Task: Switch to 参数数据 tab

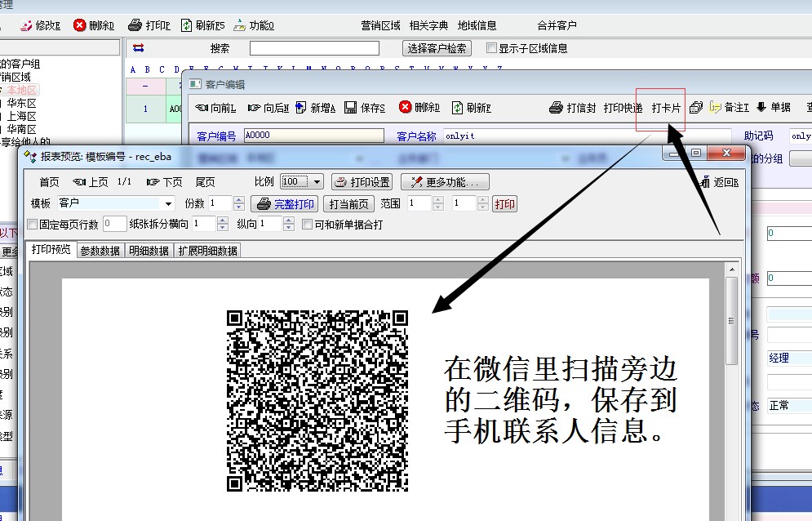Action: (100, 251)
